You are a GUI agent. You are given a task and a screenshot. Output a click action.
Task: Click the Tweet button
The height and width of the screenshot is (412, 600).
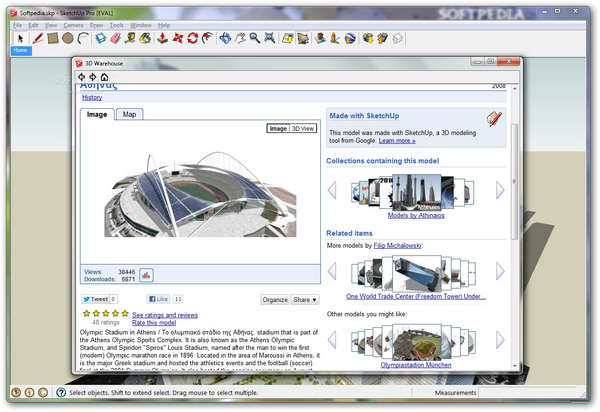click(95, 299)
